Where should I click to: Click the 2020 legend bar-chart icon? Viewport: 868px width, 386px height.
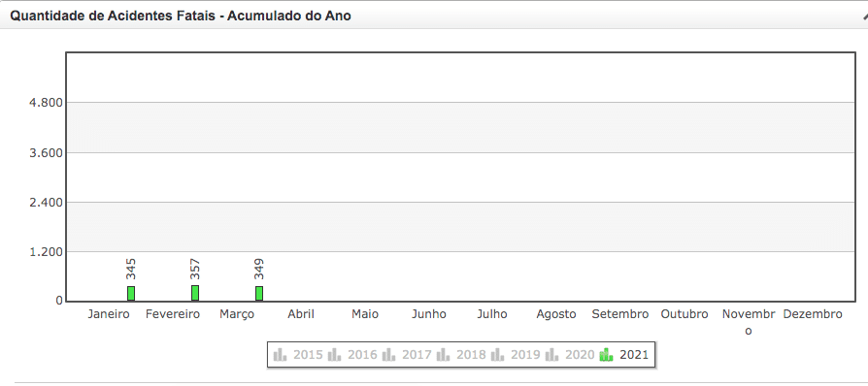(551, 354)
